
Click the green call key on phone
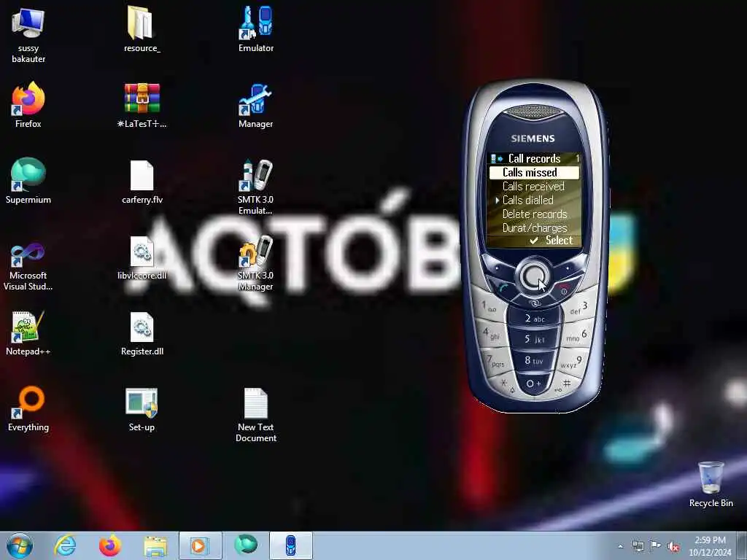click(x=503, y=287)
